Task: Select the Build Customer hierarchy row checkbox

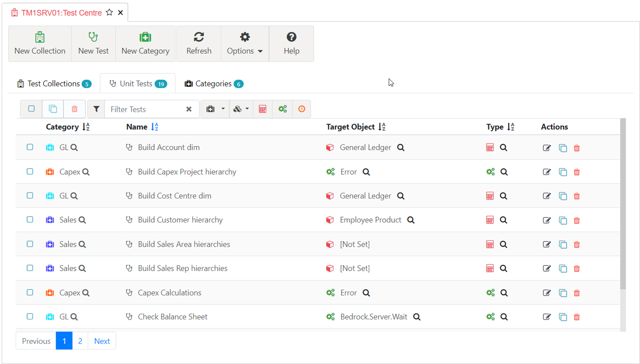Action: pos(30,220)
